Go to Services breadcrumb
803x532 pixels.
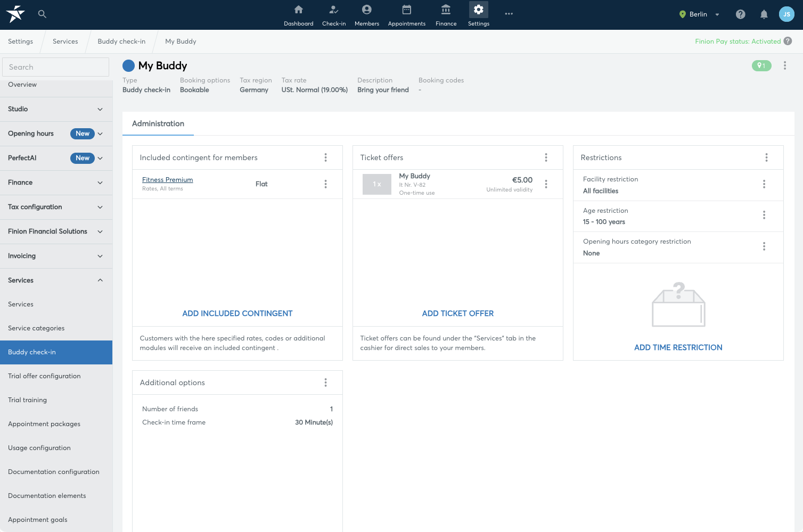(x=65, y=41)
